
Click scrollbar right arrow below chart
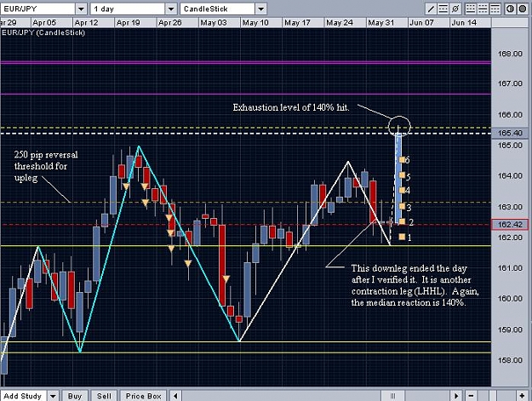456,396
